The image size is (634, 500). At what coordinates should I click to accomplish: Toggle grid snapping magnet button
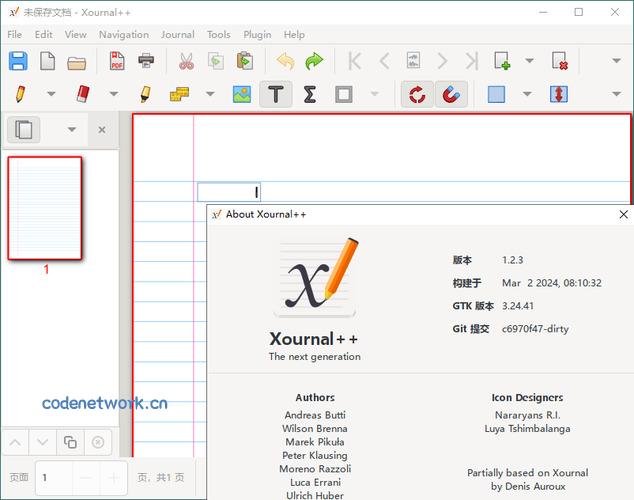click(x=451, y=95)
